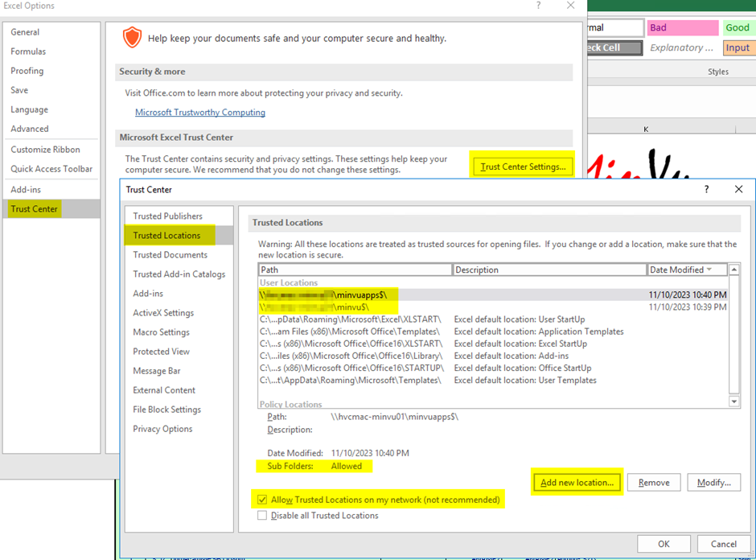Viewport: 756px width, 560px height.
Task: Click the Excel Options help question mark
Action: [x=538, y=6]
